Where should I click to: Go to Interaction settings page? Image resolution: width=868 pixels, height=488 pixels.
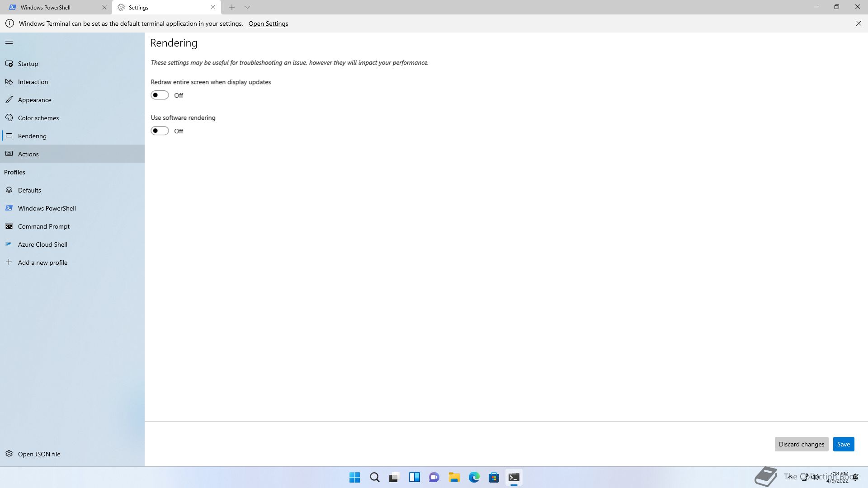72,82
